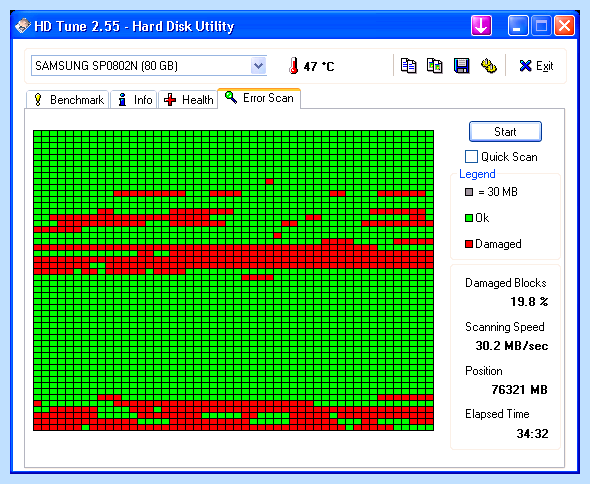Click the Scanning Speed label
The image size is (590, 484).
pos(505,327)
